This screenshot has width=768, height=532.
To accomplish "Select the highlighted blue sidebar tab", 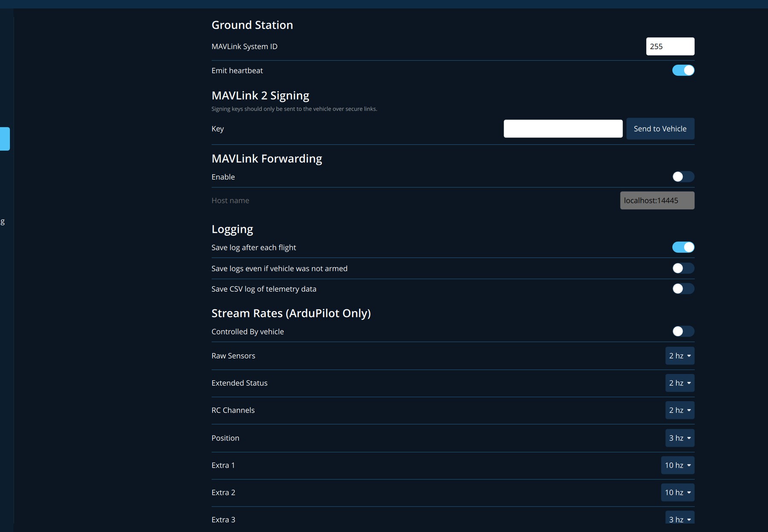I will (5, 139).
